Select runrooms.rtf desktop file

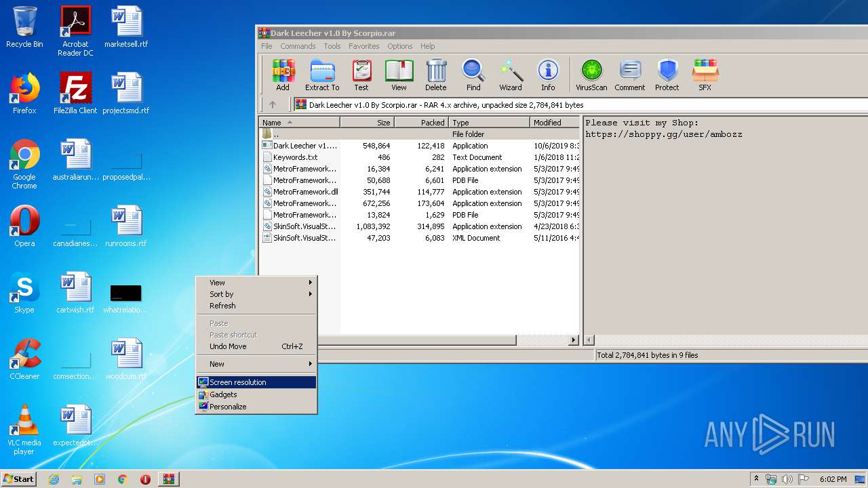click(126, 226)
